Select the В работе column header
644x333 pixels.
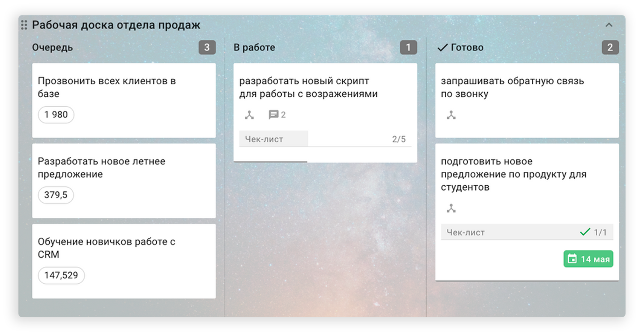pos(254,47)
